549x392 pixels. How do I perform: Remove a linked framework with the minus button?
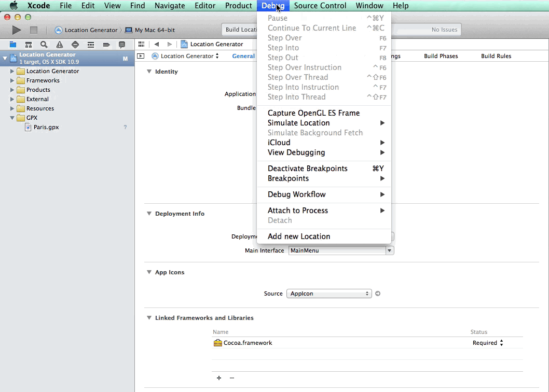pos(232,378)
